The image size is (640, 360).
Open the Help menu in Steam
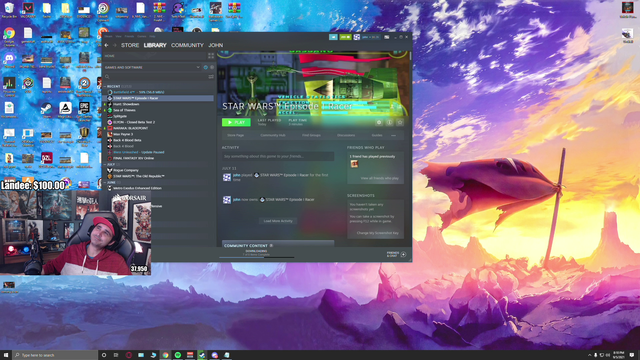(152, 36)
